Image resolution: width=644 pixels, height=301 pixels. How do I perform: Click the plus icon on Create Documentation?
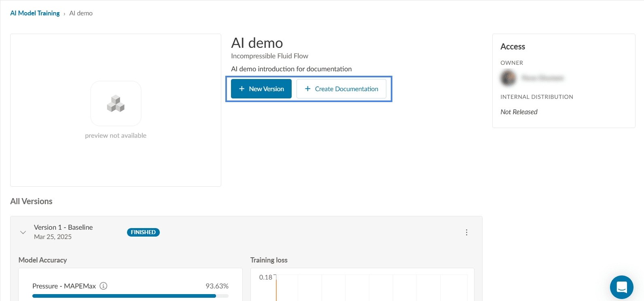(x=307, y=89)
